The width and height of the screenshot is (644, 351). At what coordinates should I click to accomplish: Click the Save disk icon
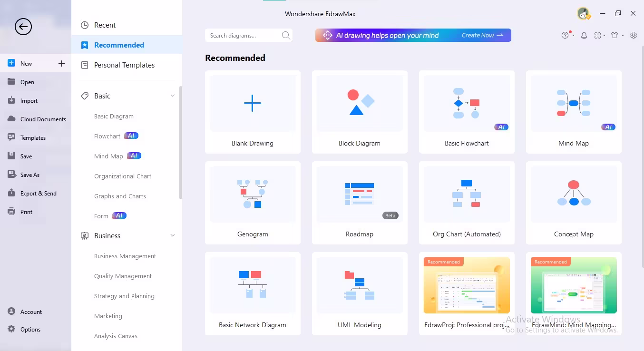(11, 156)
